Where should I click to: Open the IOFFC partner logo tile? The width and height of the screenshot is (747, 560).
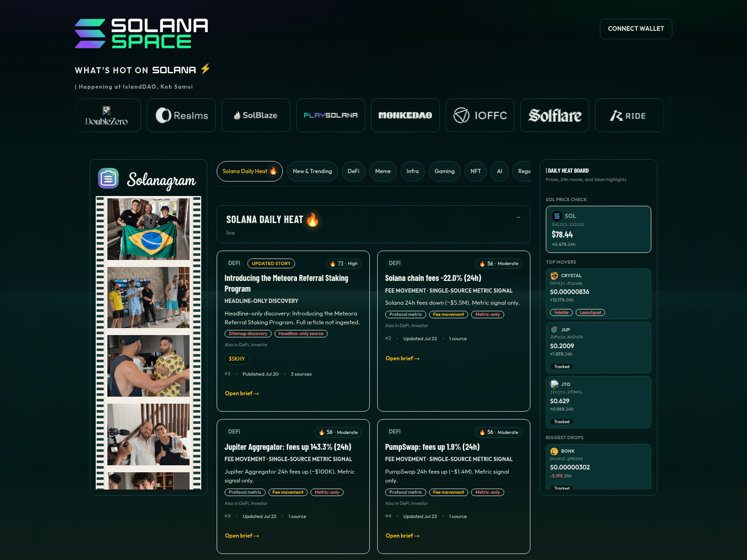(x=480, y=115)
